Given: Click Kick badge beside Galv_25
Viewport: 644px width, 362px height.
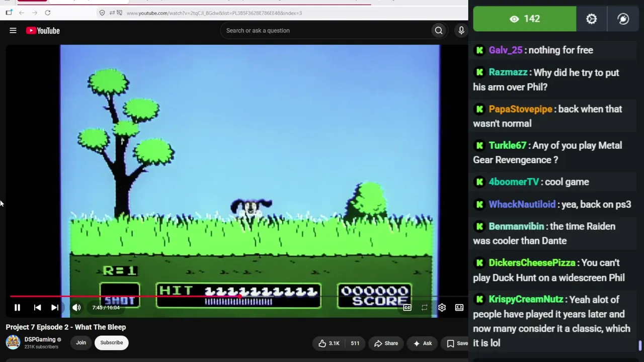Looking at the screenshot, I should [479, 50].
